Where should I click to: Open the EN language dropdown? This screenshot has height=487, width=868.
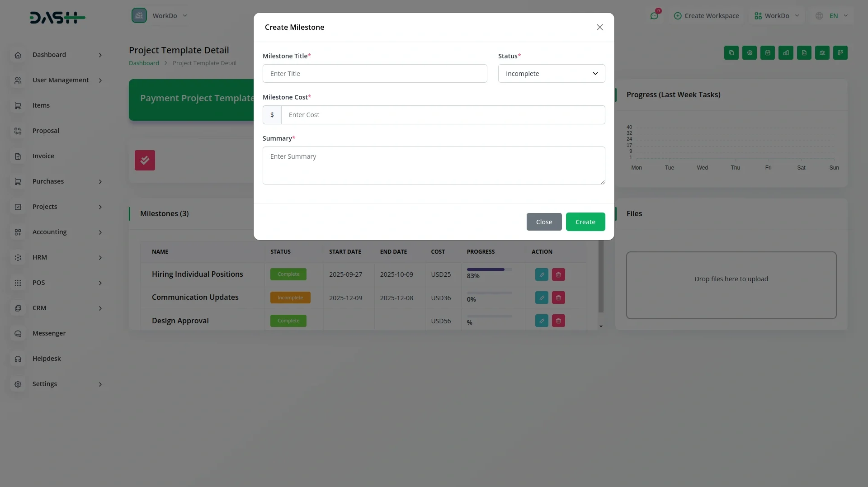tap(834, 16)
